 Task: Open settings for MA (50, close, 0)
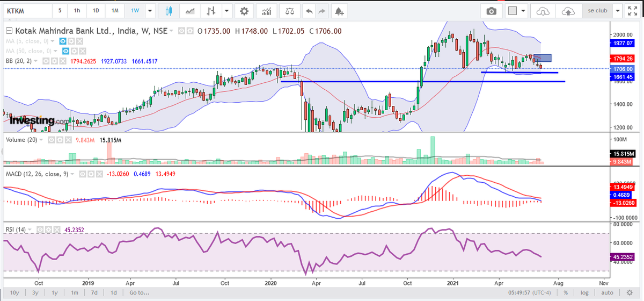(75, 51)
